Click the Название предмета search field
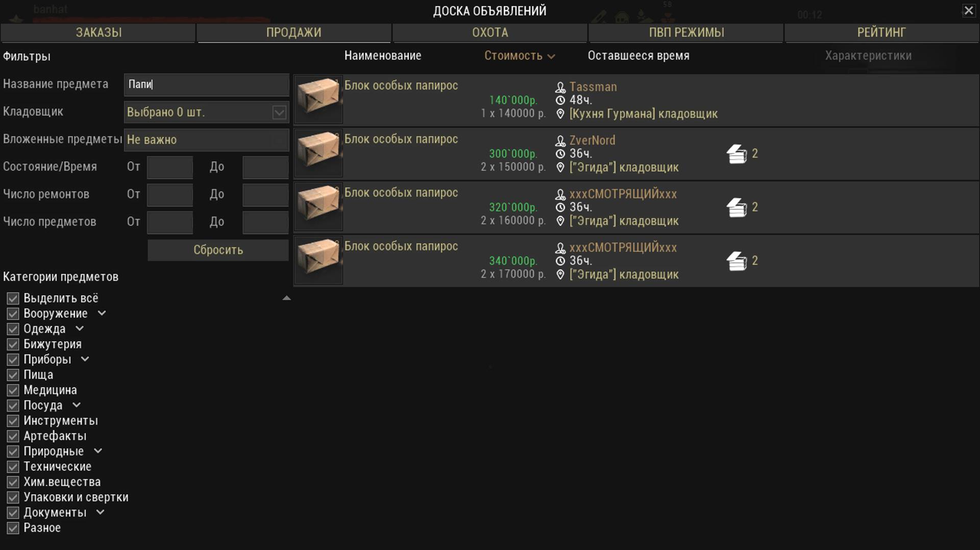Viewport: 980px width, 550px height. [207, 85]
